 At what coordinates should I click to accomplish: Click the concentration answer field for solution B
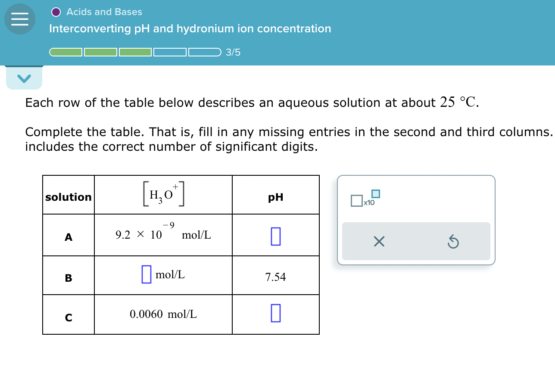click(147, 275)
